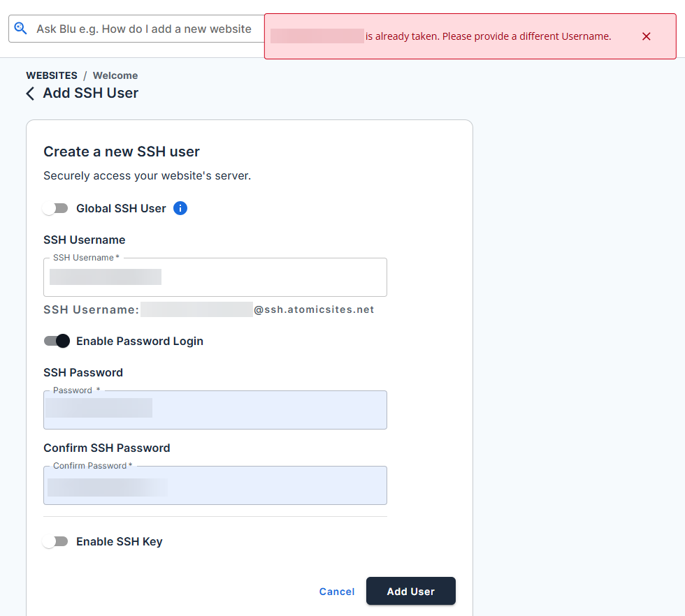Click the red error notification message text
Screen dimensions: 685x616
[x=488, y=36]
